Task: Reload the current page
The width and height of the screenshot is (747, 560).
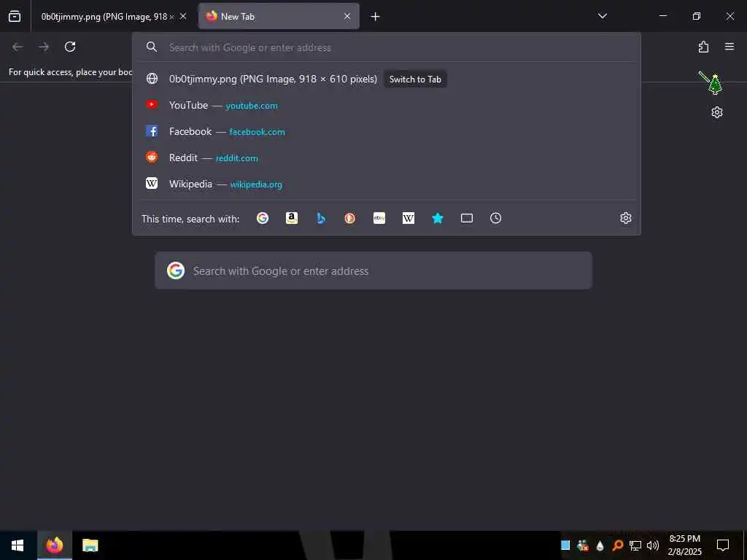Action: coord(70,47)
